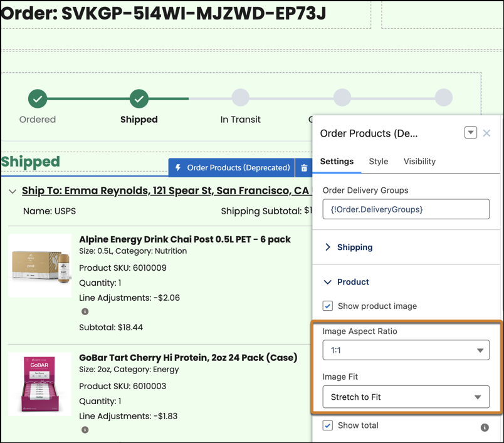Screen dimensions: 504x443
Task: Click the GoBar Tart Cherry Hi Protein title
Action: [188, 358]
